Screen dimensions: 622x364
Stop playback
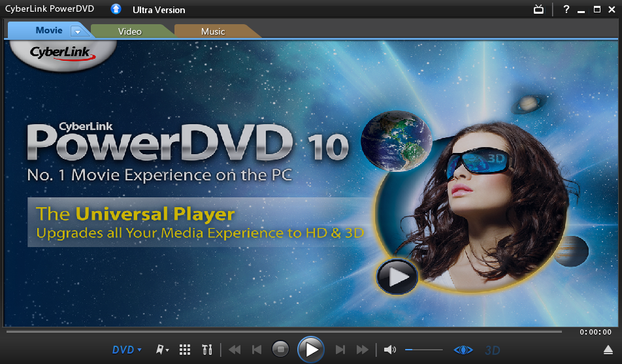coord(280,350)
